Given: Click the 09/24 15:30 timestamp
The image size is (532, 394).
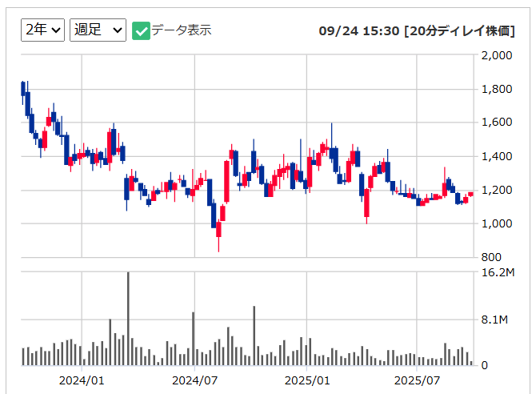Looking at the screenshot, I should [x=359, y=31].
